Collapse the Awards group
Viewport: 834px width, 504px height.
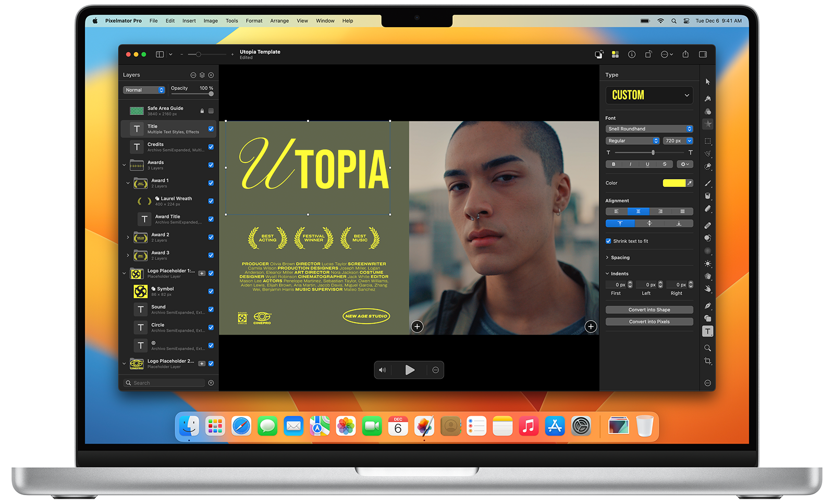pos(124,165)
